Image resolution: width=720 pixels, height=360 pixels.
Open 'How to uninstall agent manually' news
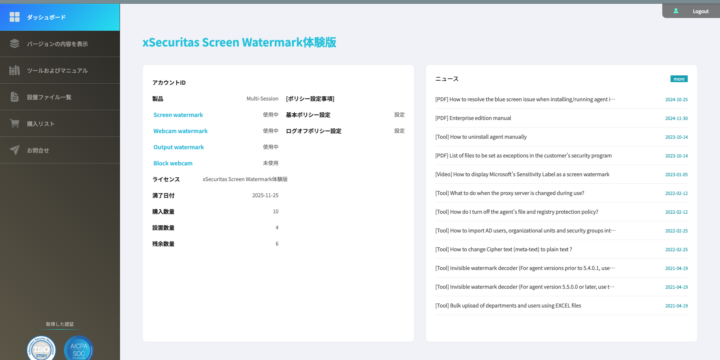pos(481,137)
